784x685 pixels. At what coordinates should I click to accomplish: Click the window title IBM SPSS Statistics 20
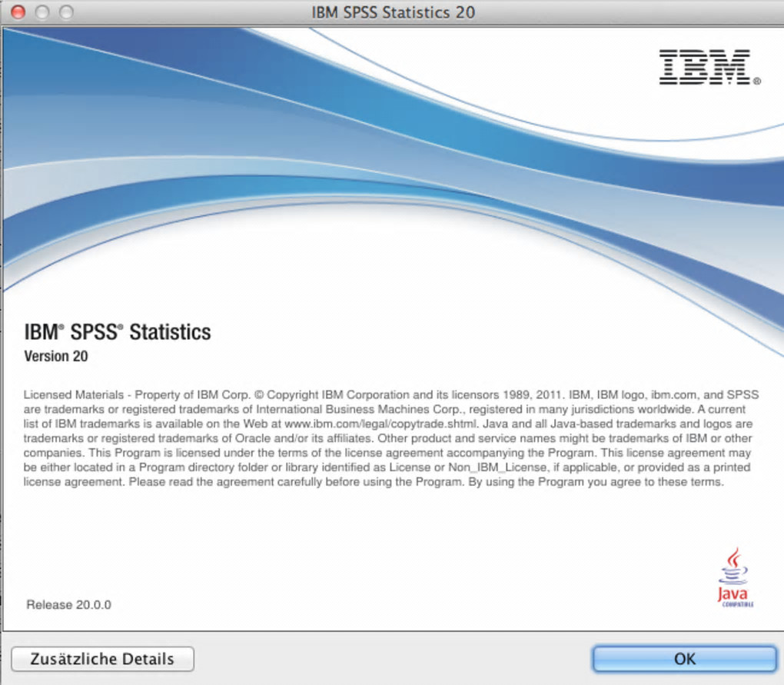coord(393,12)
